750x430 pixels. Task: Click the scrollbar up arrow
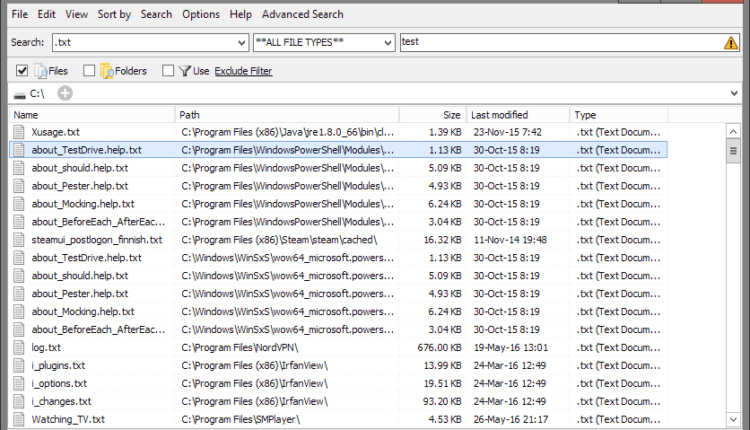733,131
